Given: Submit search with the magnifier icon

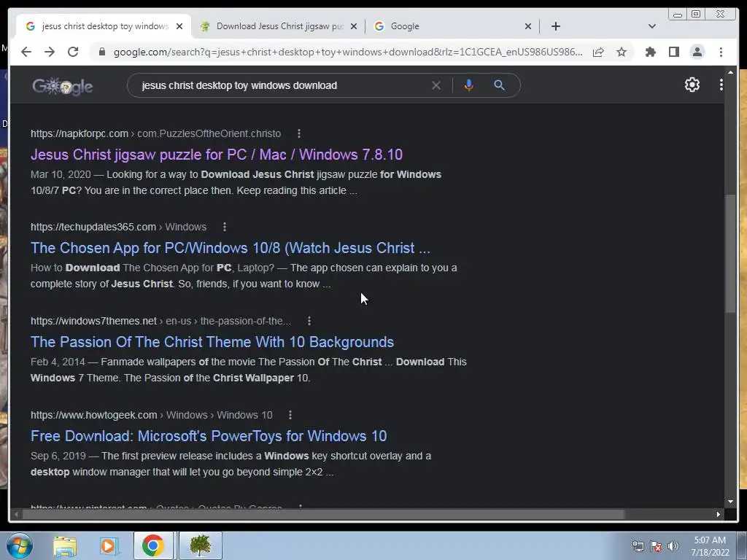Looking at the screenshot, I should click(499, 85).
